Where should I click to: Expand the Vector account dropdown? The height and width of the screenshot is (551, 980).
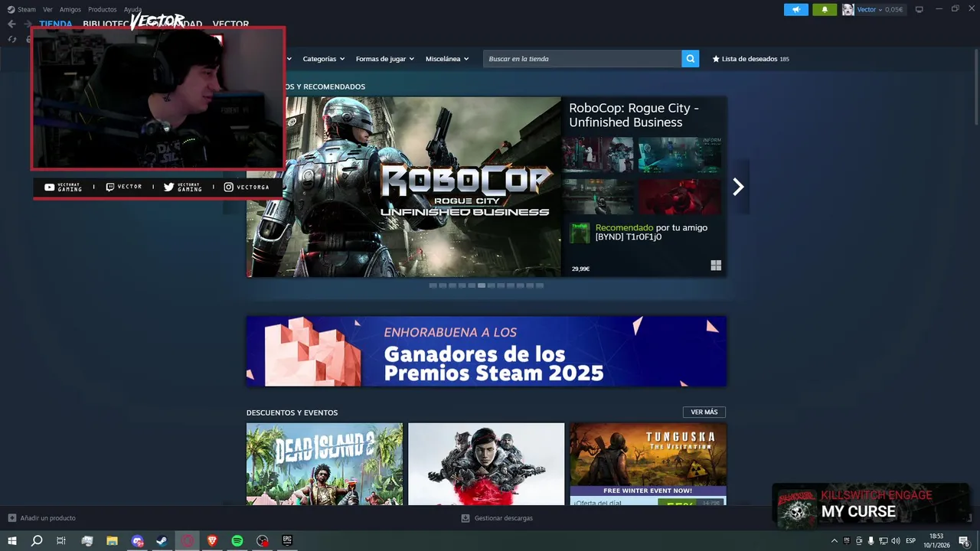click(x=880, y=9)
